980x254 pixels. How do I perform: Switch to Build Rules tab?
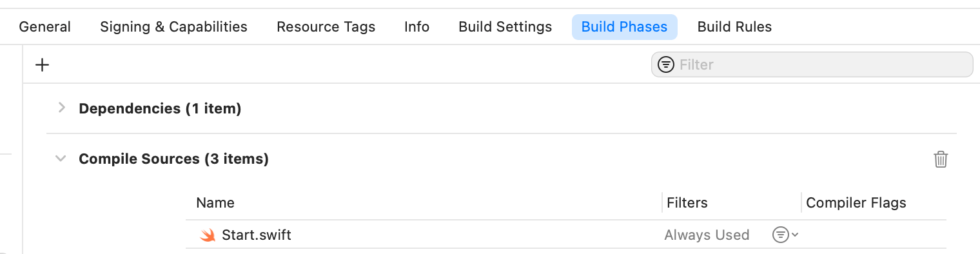point(734,26)
